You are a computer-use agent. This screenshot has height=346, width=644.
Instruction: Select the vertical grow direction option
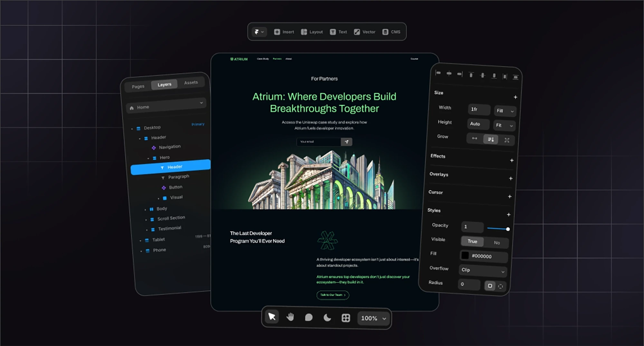point(490,139)
